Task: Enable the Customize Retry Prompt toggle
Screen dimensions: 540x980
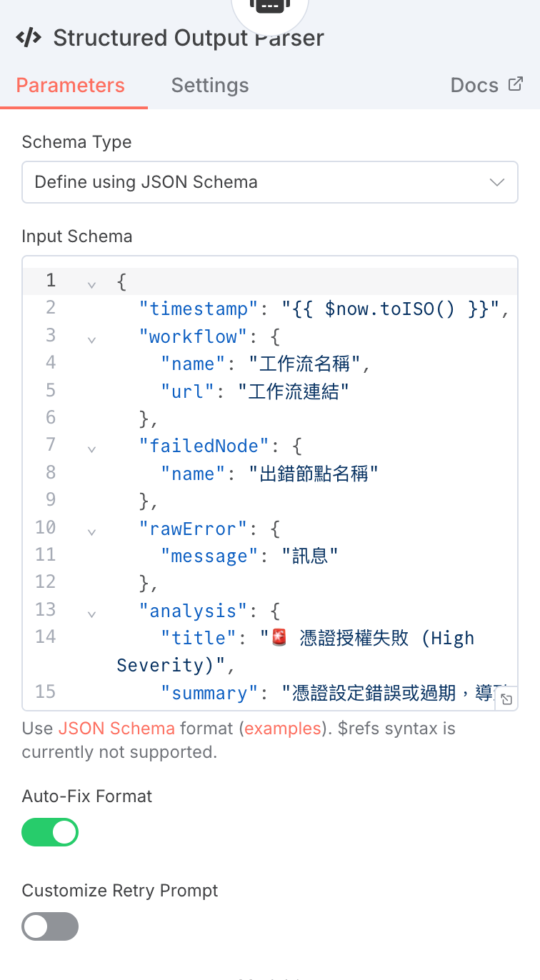Action: pos(50,926)
